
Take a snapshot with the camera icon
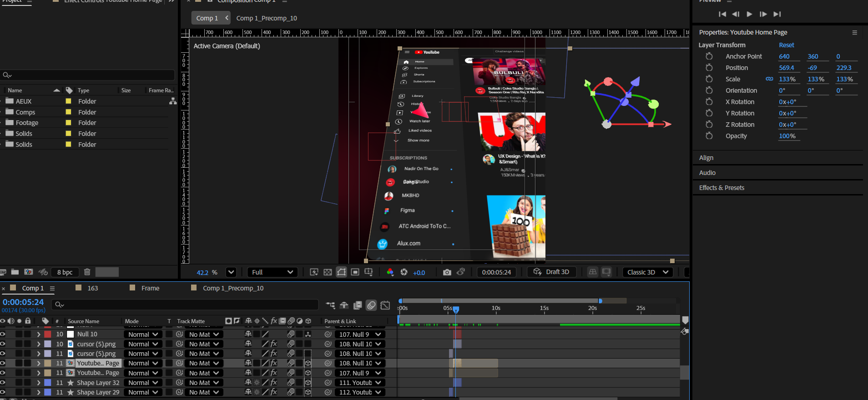(447, 272)
